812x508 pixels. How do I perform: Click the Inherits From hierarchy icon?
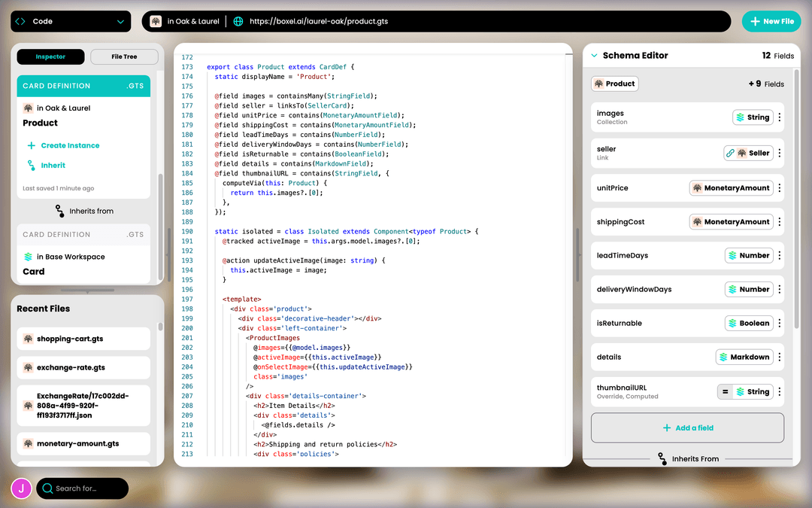pyautogui.click(x=662, y=458)
